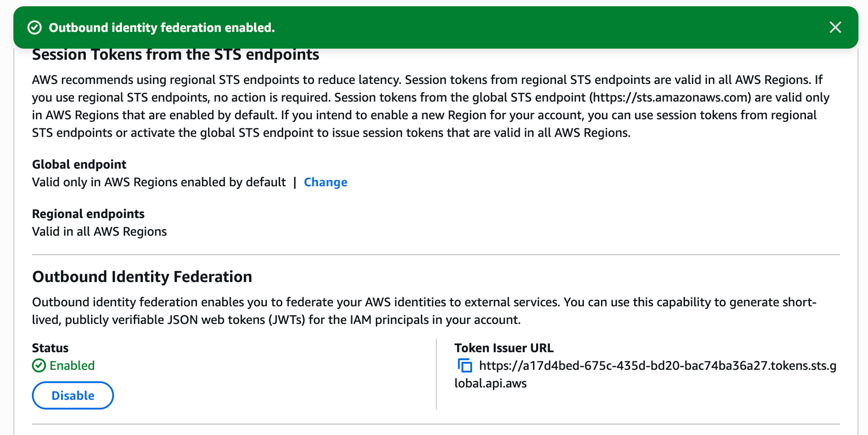Click the banner text Outbound identity federation enabled
868x435 pixels.
point(162,27)
